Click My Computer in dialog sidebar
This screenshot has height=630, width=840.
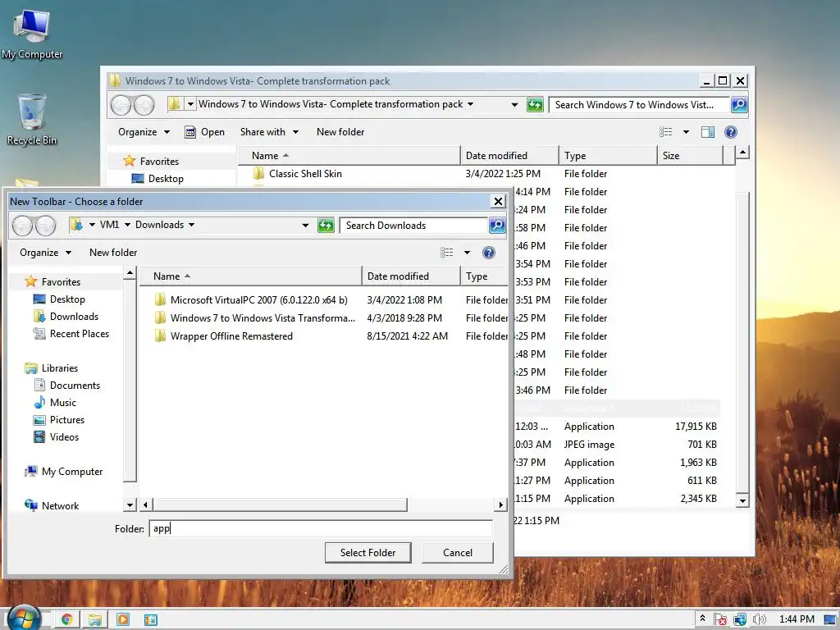pyautogui.click(x=64, y=472)
